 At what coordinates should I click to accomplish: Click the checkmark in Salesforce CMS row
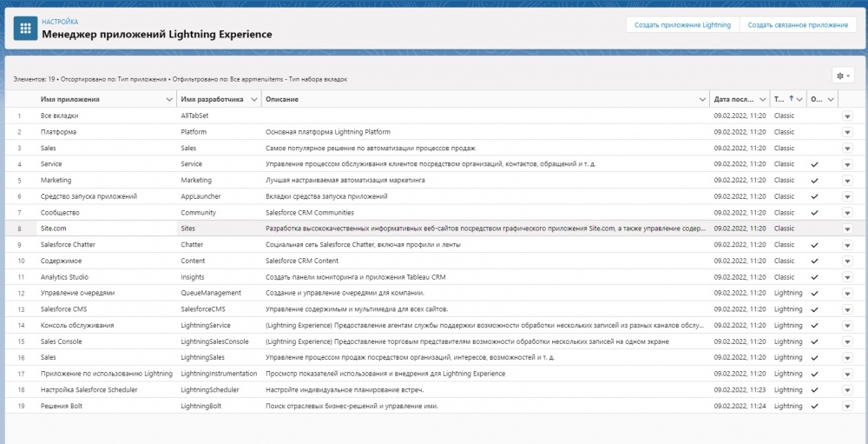814,309
